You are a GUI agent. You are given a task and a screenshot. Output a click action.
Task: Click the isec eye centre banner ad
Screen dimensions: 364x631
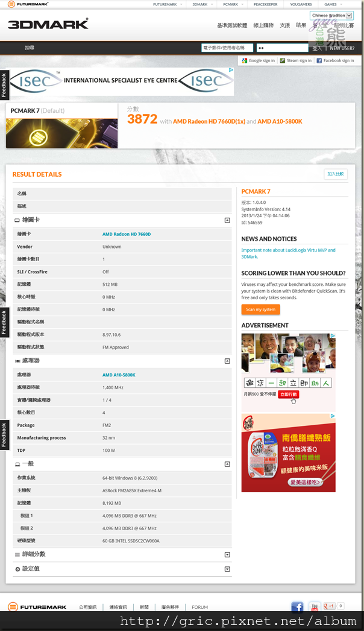[122, 81]
